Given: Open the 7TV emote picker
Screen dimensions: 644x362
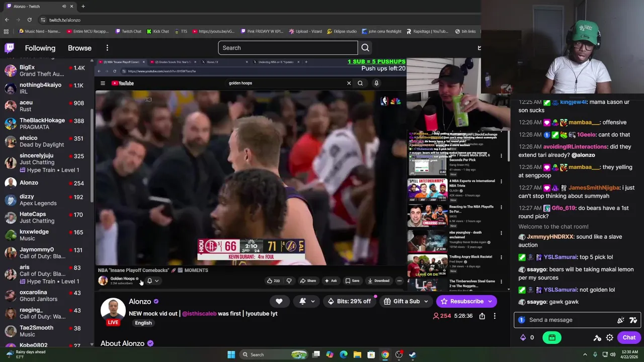Looking at the screenshot, I should [x=633, y=320].
